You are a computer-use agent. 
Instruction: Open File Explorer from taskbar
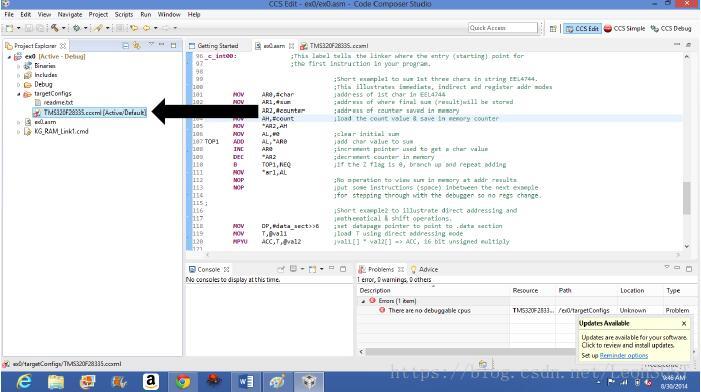click(56, 382)
